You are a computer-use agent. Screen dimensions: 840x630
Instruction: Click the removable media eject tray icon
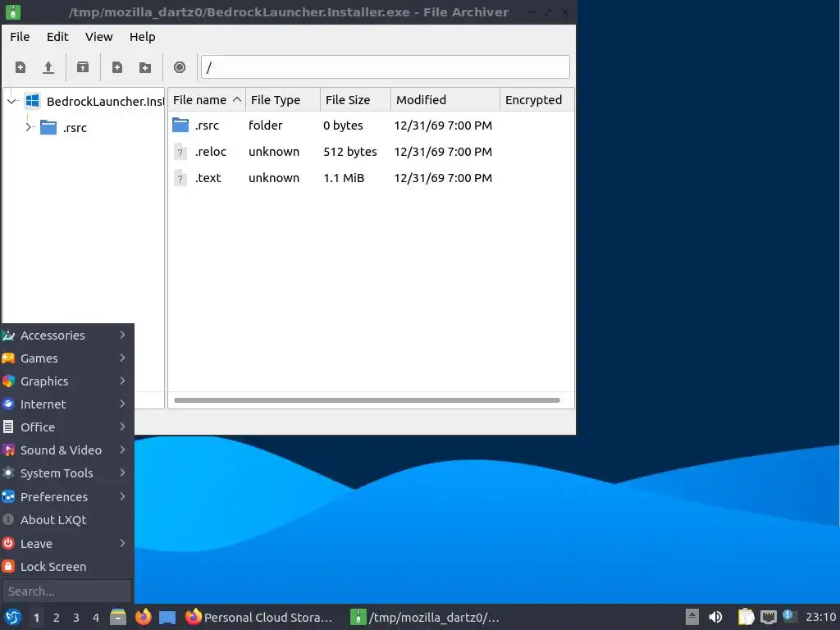[692, 617]
